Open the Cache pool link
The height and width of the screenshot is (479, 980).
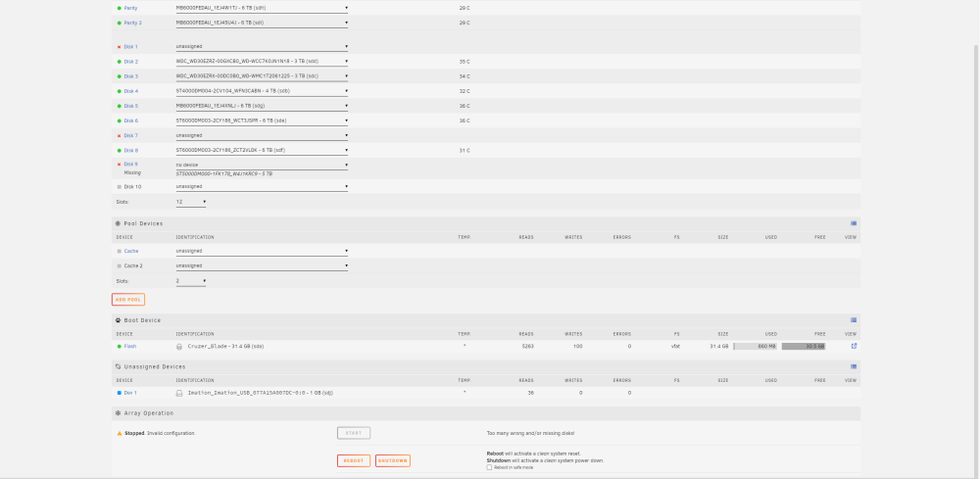(131, 251)
